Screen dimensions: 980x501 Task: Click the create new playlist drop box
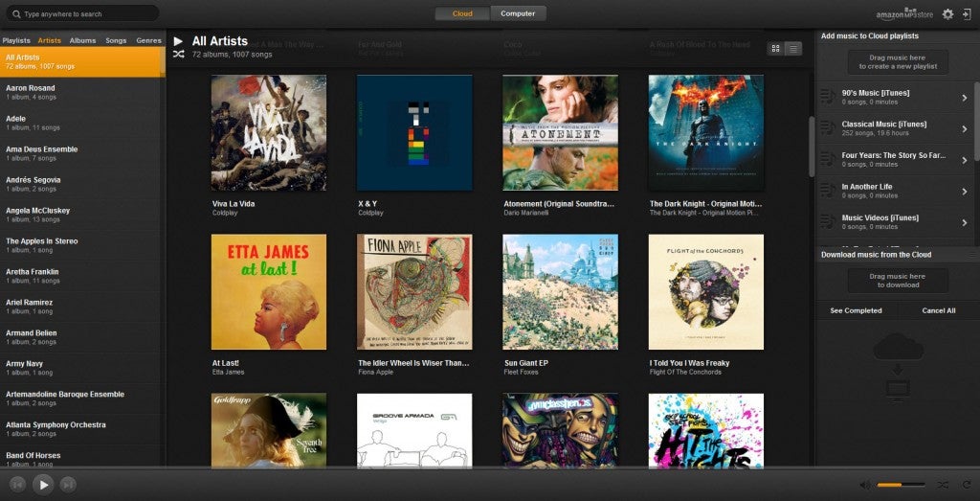click(898, 62)
